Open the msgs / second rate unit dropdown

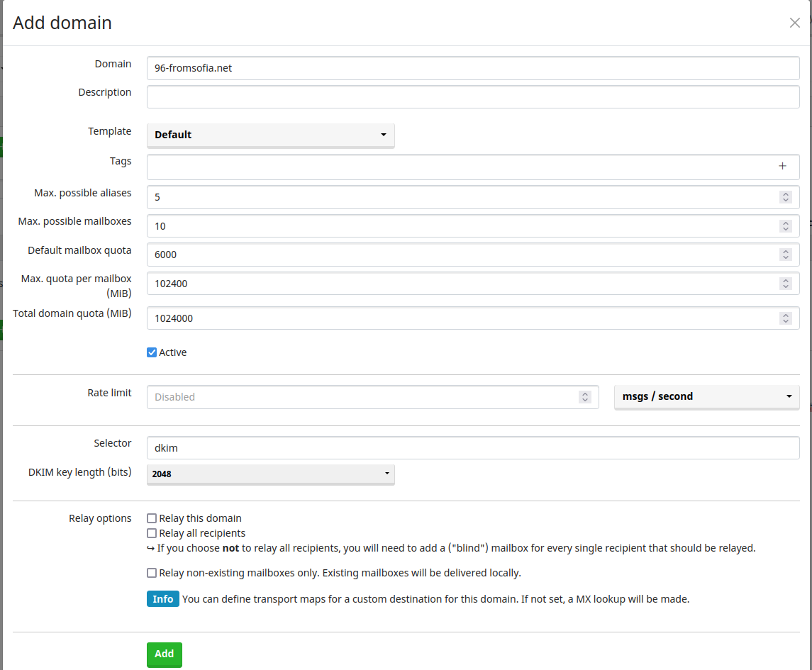pyautogui.click(x=706, y=397)
